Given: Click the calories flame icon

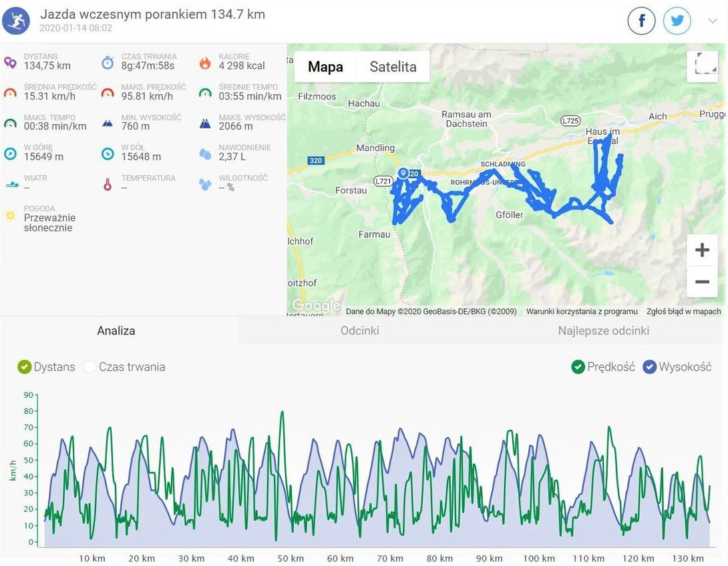Looking at the screenshot, I should tap(205, 62).
